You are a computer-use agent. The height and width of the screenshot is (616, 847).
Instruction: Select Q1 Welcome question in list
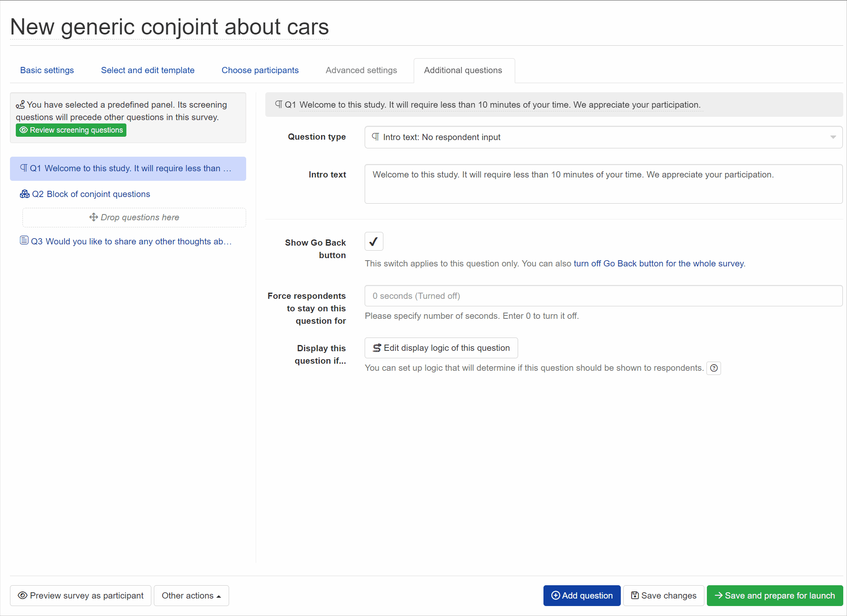tap(128, 168)
